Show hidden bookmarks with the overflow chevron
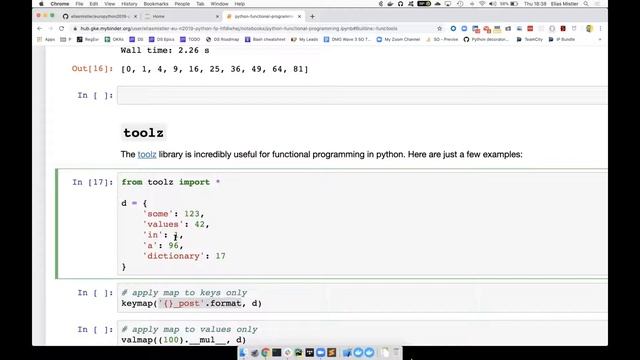The height and width of the screenshot is (360, 640). 600,40
